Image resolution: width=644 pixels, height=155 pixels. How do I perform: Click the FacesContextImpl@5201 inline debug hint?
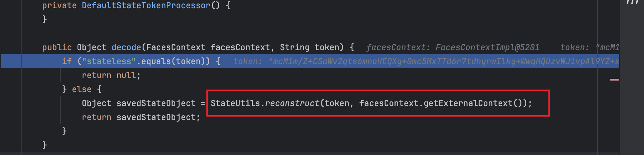pos(487,47)
